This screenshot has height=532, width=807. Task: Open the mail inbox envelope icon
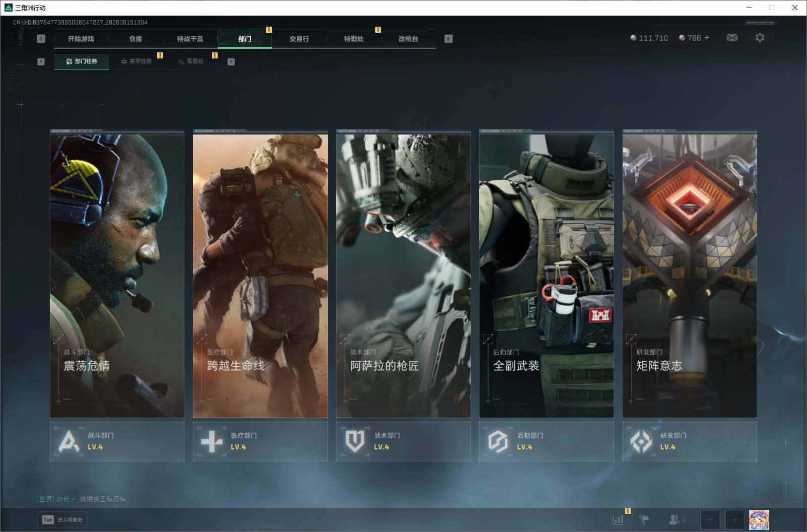point(732,38)
